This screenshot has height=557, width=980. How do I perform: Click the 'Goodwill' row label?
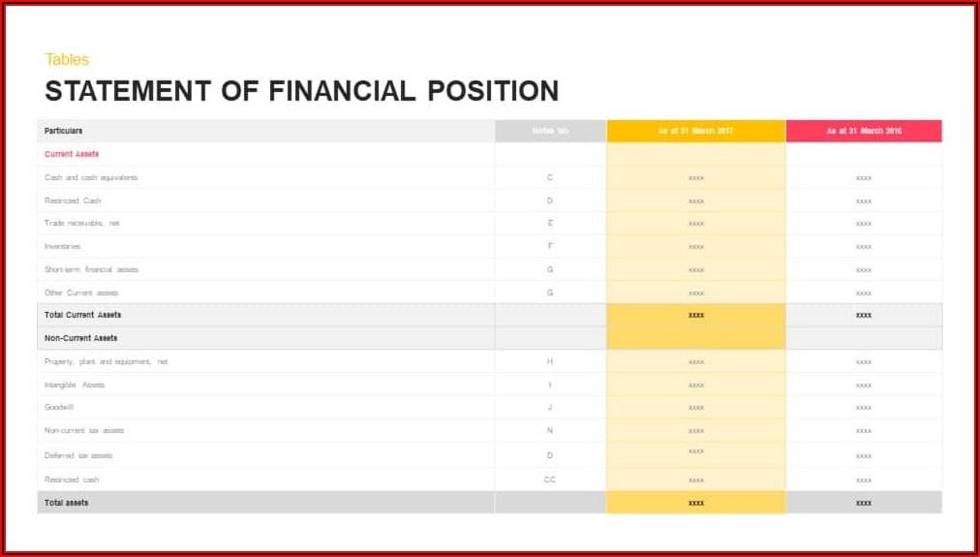pyautogui.click(x=59, y=407)
